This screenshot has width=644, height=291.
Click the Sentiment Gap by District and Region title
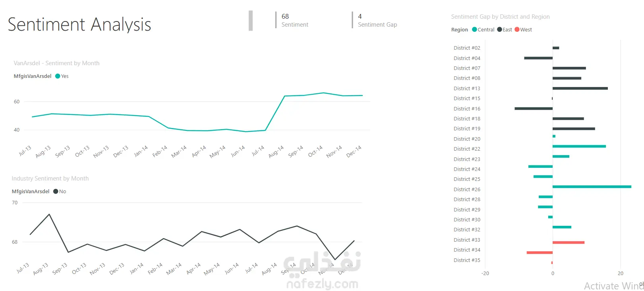pyautogui.click(x=500, y=17)
